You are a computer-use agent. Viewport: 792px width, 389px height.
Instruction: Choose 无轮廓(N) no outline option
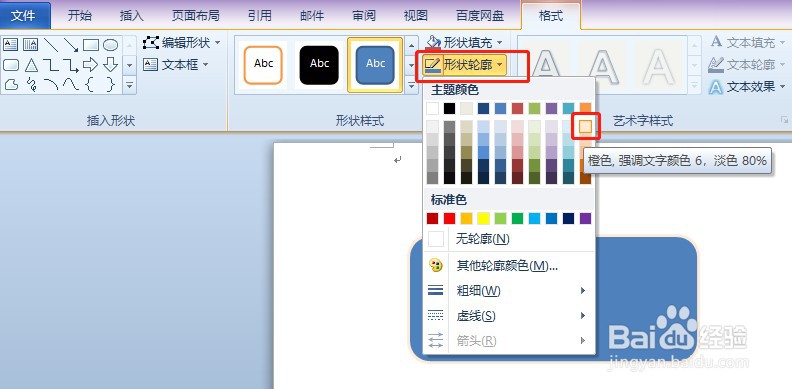[508, 238]
